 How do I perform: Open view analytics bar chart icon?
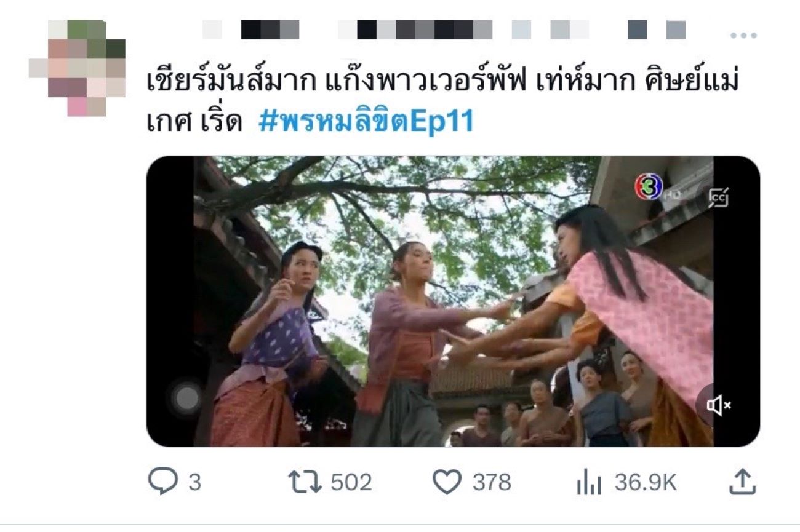[x=588, y=482]
